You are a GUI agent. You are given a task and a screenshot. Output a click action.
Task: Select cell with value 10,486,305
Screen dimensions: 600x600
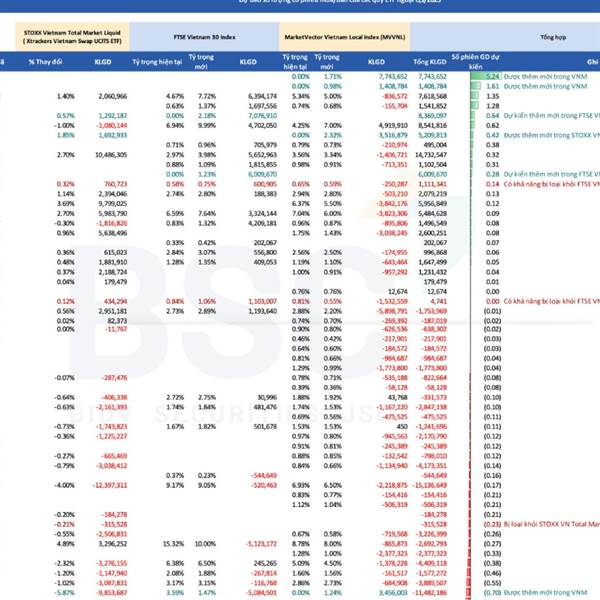[111, 155]
